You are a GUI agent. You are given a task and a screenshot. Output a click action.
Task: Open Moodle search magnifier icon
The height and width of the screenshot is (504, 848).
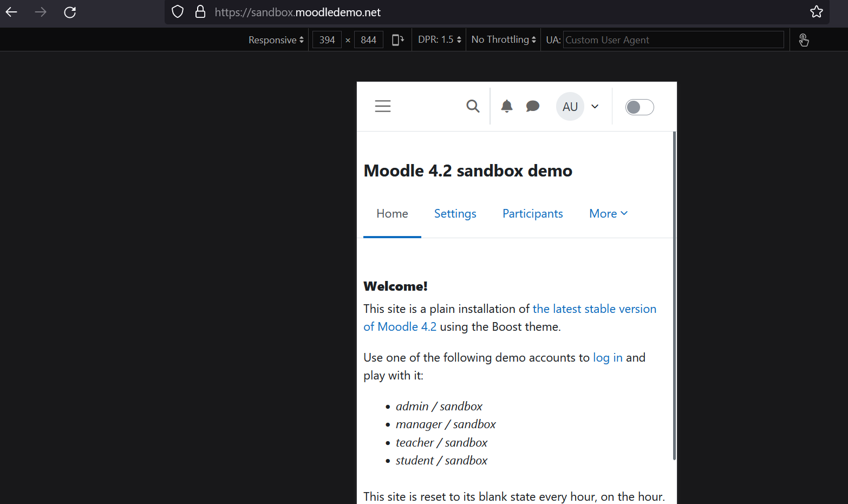click(473, 106)
